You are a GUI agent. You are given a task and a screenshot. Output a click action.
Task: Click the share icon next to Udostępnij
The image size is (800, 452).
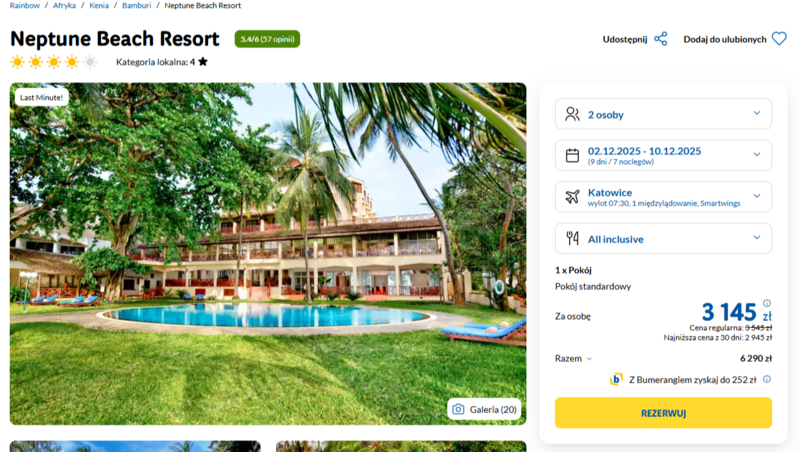point(661,39)
